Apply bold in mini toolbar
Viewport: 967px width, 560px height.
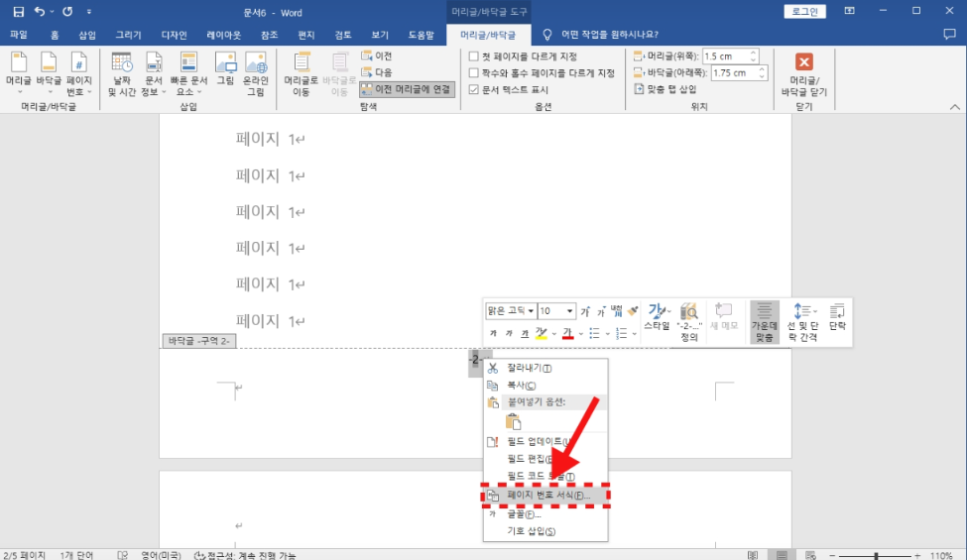(x=493, y=333)
